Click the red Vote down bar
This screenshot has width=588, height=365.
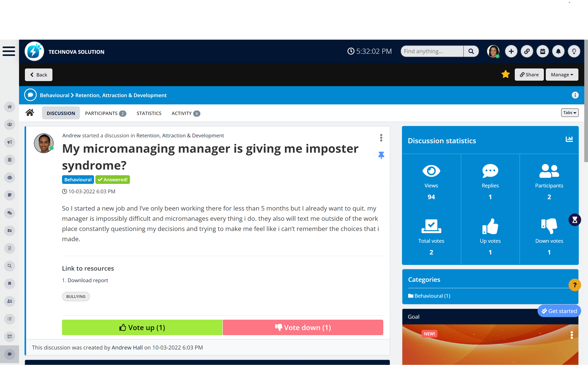coord(303,327)
